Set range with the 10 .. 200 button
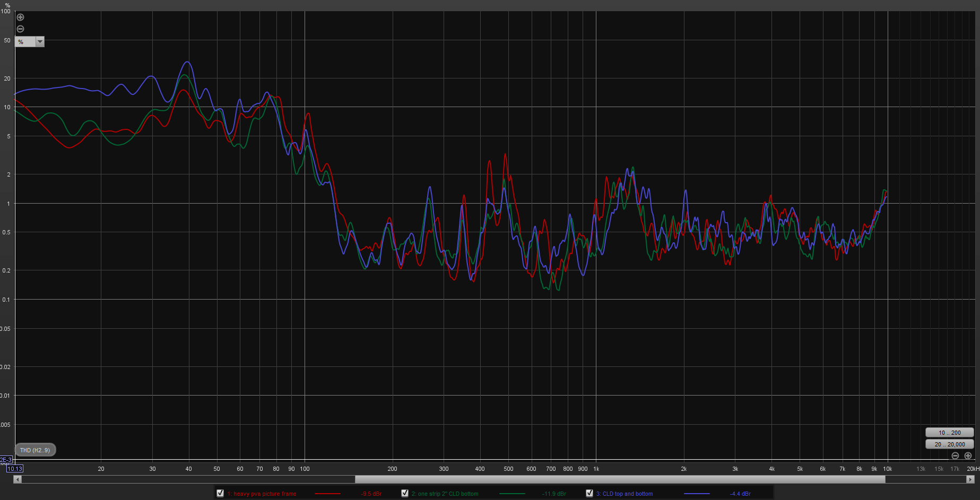Viewport: 980px width, 500px height. [x=950, y=433]
